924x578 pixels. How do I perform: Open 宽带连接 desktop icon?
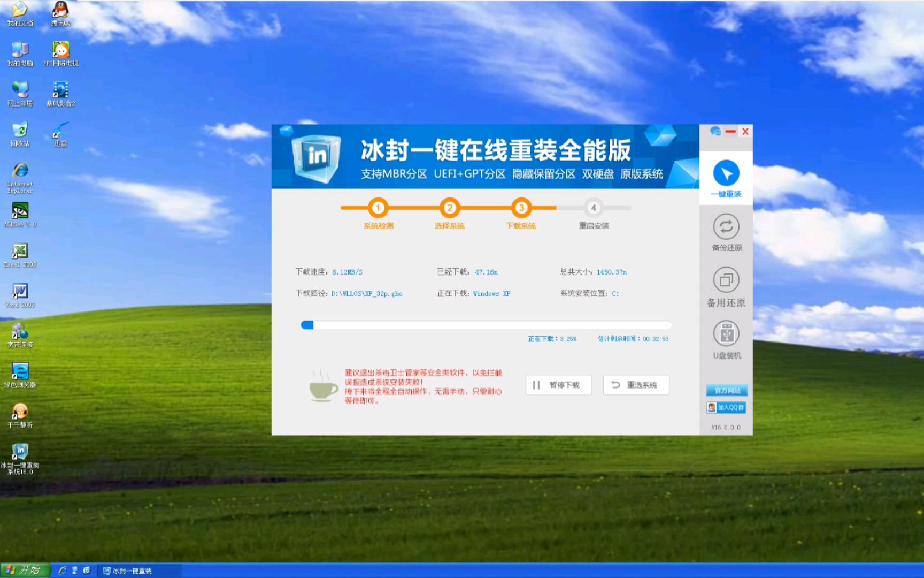[20, 336]
